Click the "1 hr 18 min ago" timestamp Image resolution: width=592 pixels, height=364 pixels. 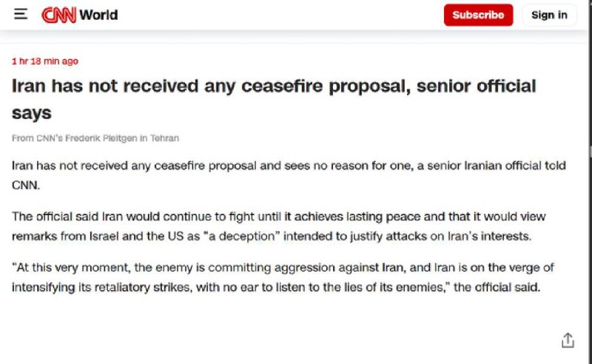point(45,61)
